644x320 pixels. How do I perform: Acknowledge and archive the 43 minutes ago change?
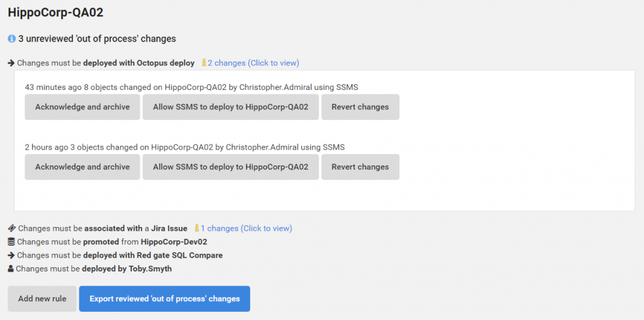82,107
